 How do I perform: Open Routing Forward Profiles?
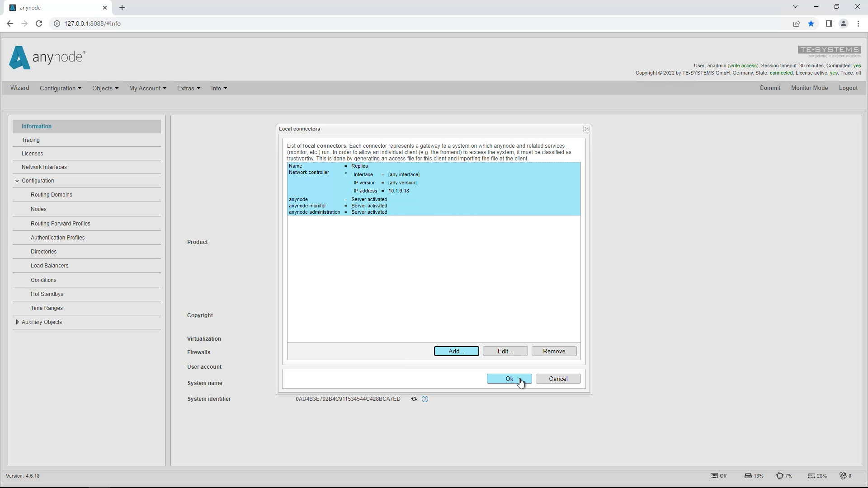(87, 224)
